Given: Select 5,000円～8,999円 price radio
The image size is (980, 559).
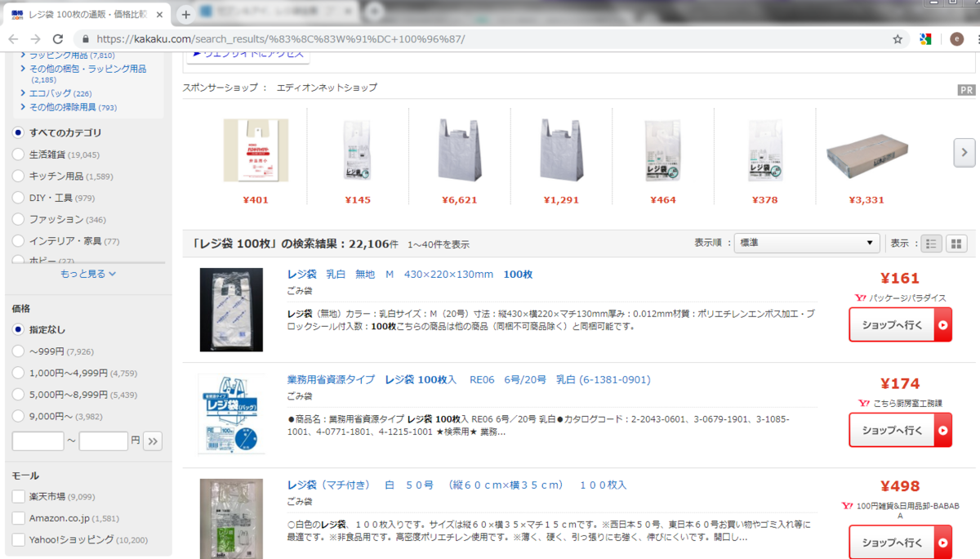Looking at the screenshot, I should (x=19, y=395).
